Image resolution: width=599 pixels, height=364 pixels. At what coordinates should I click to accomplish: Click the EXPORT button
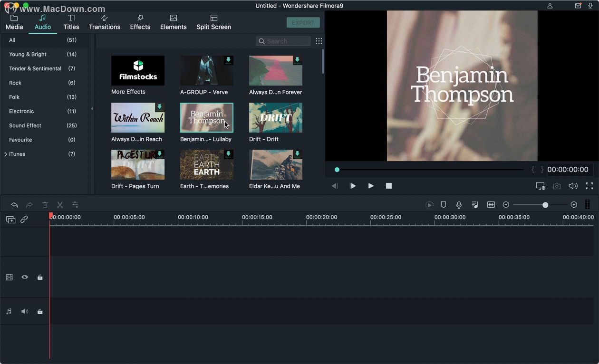coord(303,23)
